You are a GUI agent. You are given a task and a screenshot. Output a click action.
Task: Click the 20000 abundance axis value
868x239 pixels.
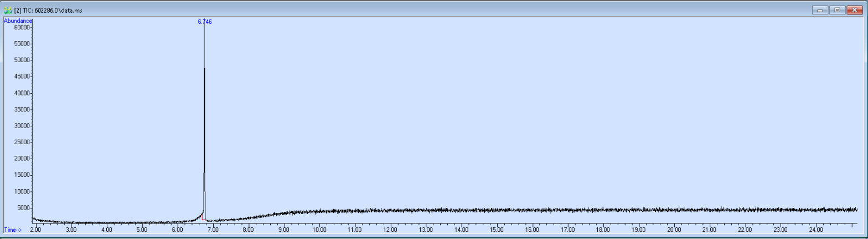[x=21, y=159]
